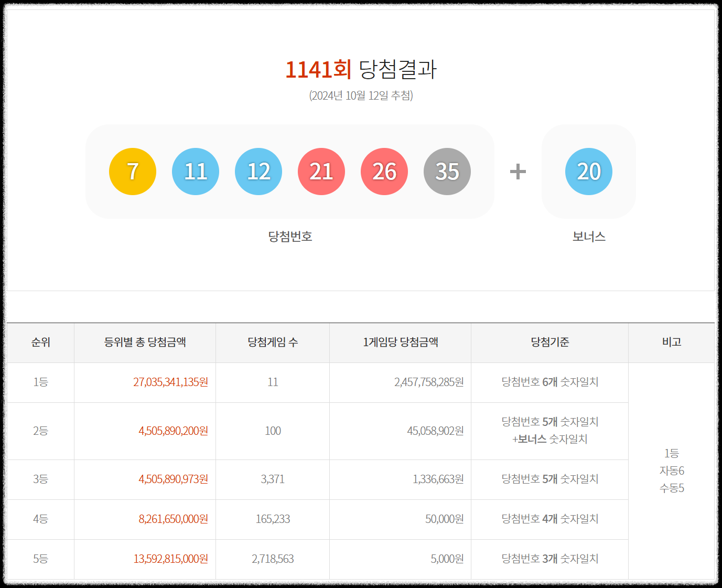
Task: Click the 2등 winner count 100
Action: point(273,431)
